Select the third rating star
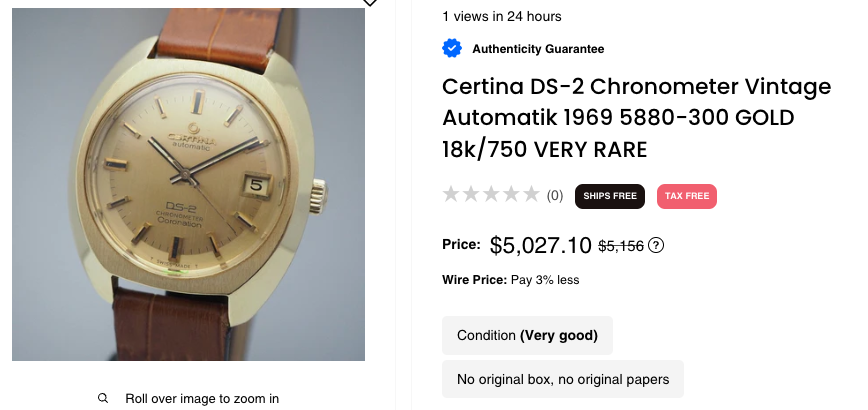Viewport: 868px width, 410px height. point(492,195)
